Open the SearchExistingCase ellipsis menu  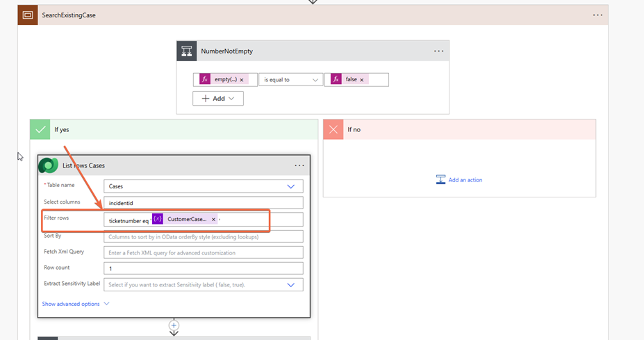(597, 15)
